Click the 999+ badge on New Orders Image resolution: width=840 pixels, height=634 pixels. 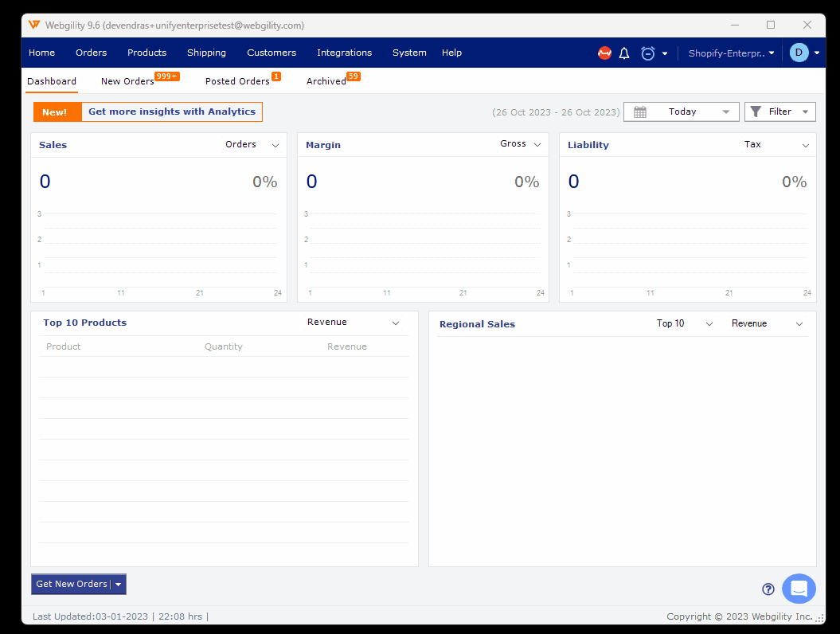click(x=167, y=76)
